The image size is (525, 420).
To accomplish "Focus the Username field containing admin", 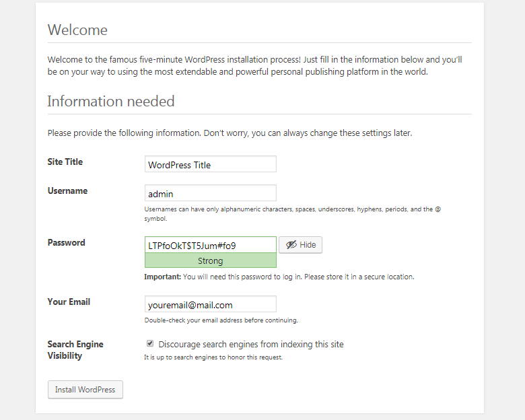I will coord(210,193).
